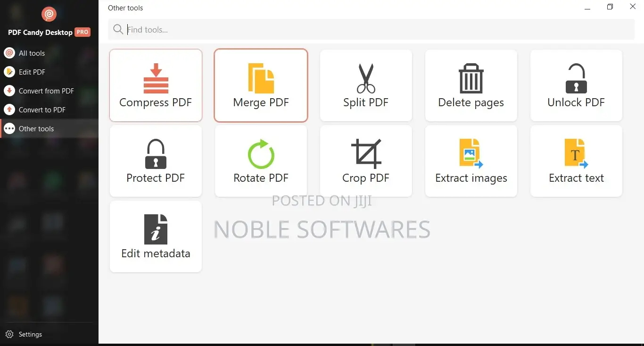This screenshot has height=346, width=644.
Task: Open the Edit metadata info icon
Action: (156, 229)
